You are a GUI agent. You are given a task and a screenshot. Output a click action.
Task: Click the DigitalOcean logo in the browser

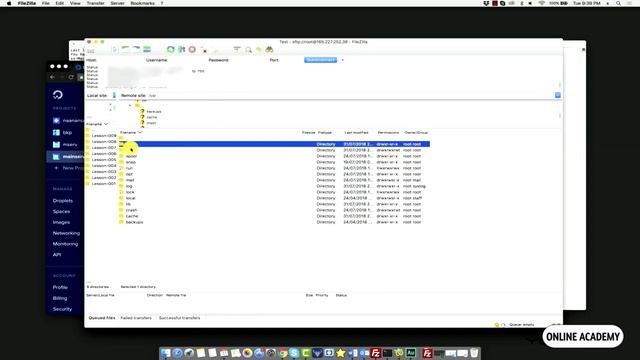(x=58, y=95)
